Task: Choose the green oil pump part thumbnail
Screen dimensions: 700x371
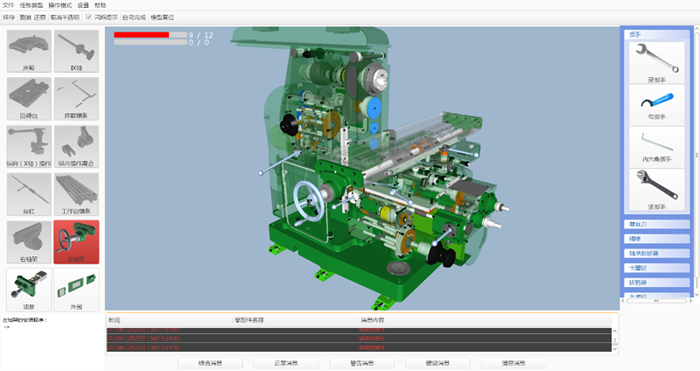Action: (29, 290)
